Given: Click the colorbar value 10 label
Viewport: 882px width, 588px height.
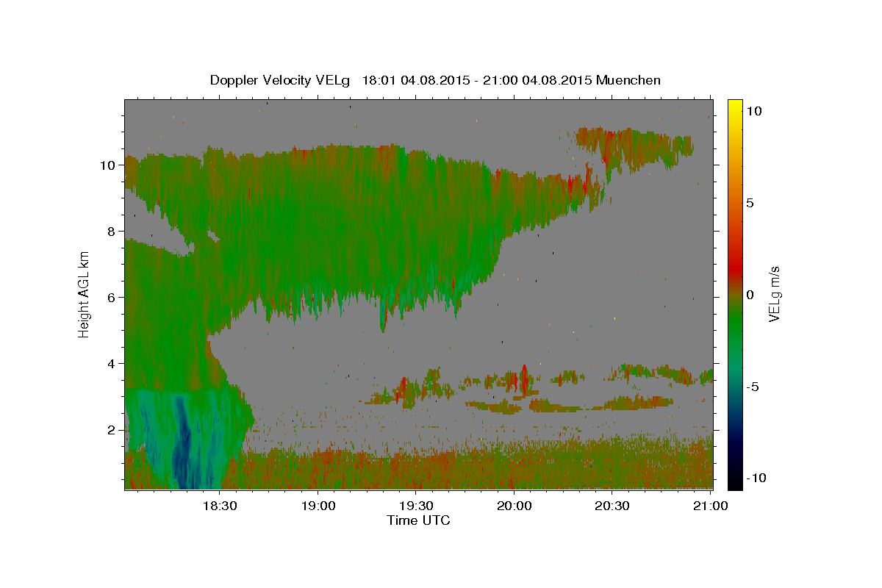Looking at the screenshot, I should pyautogui.click(x=754, y=111).
